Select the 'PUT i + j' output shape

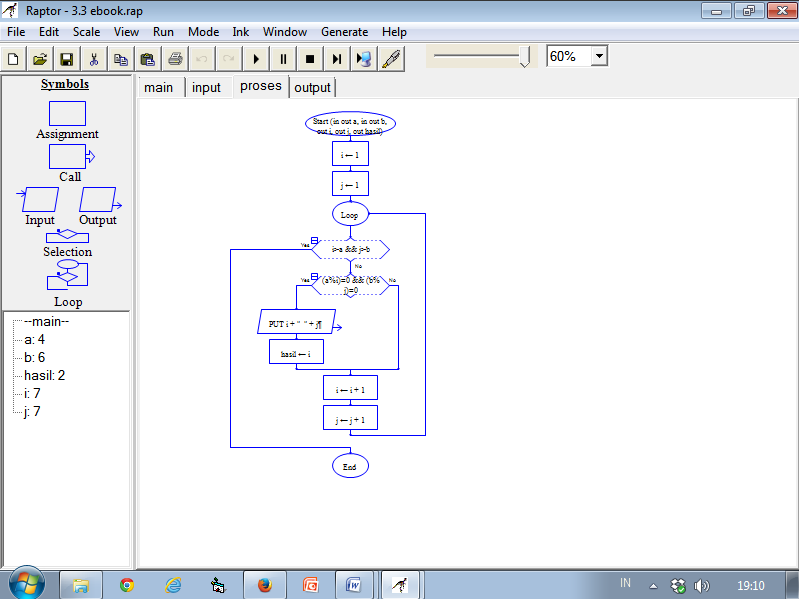297,322
